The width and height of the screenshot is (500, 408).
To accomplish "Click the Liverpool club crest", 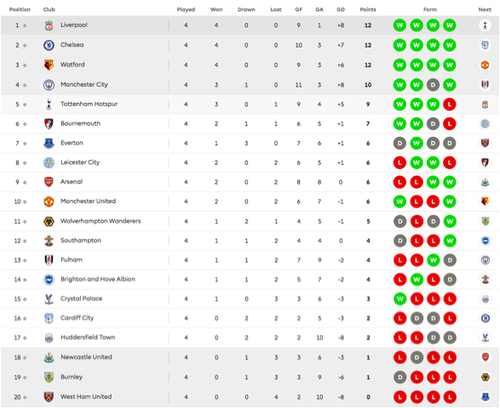I will point(49,25).
